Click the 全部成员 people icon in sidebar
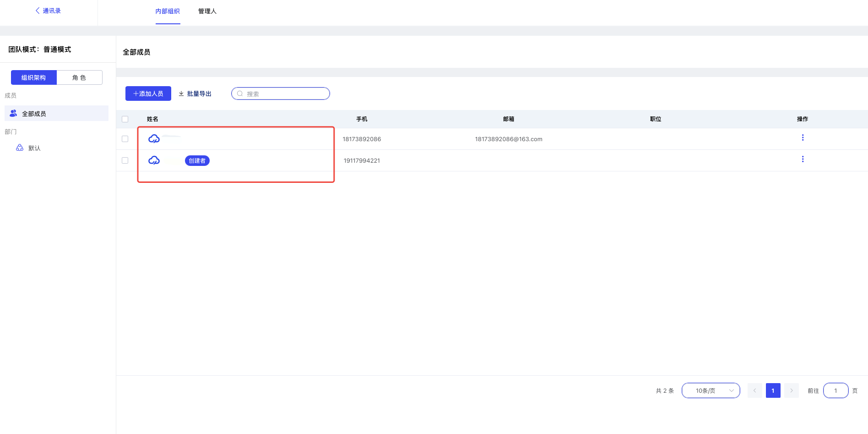The width and height of the screenshot is (868, 434). click(x=13, y=113)
